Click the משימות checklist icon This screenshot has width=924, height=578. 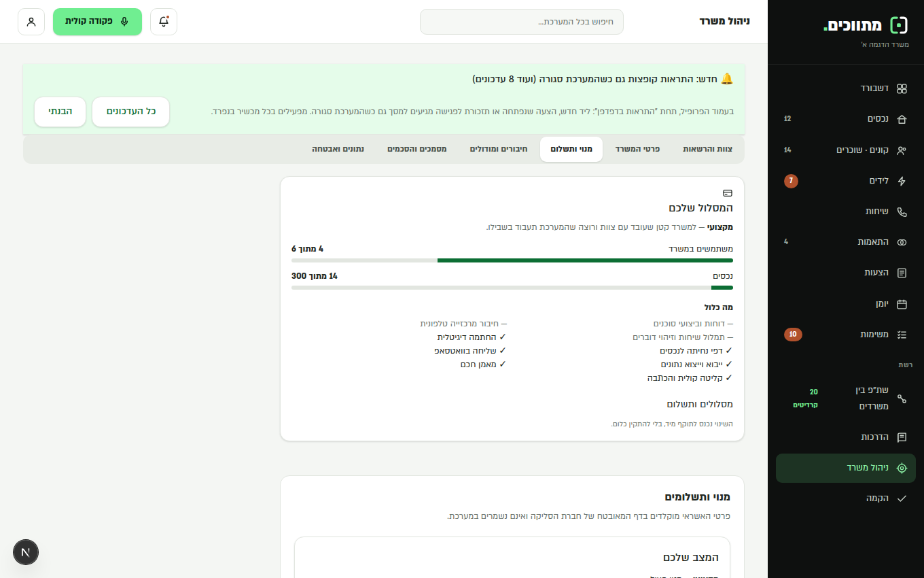tap(902, 335)
